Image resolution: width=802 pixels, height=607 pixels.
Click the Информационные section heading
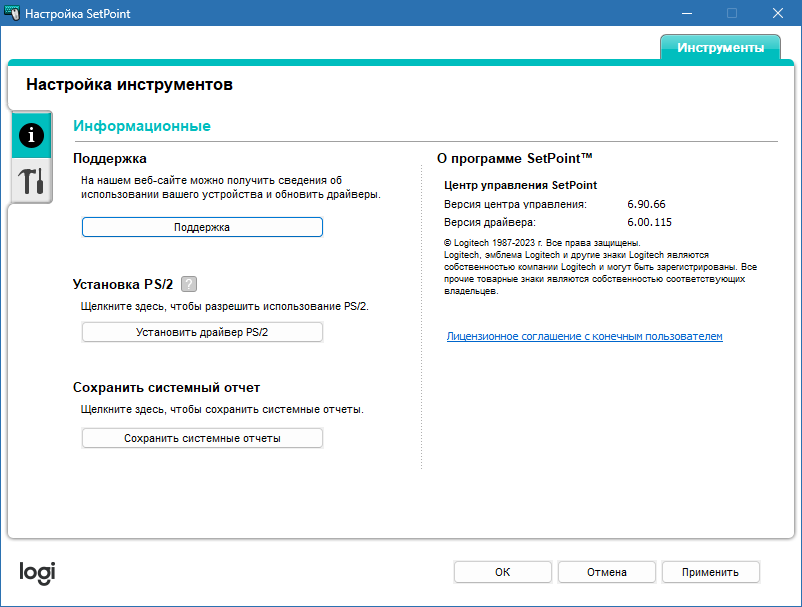142,126
